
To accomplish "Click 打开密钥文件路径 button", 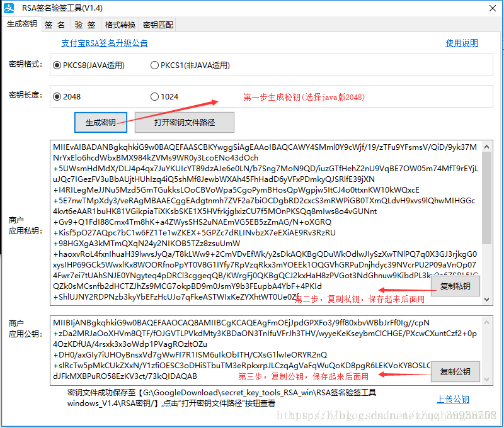I will pos(185,122).
